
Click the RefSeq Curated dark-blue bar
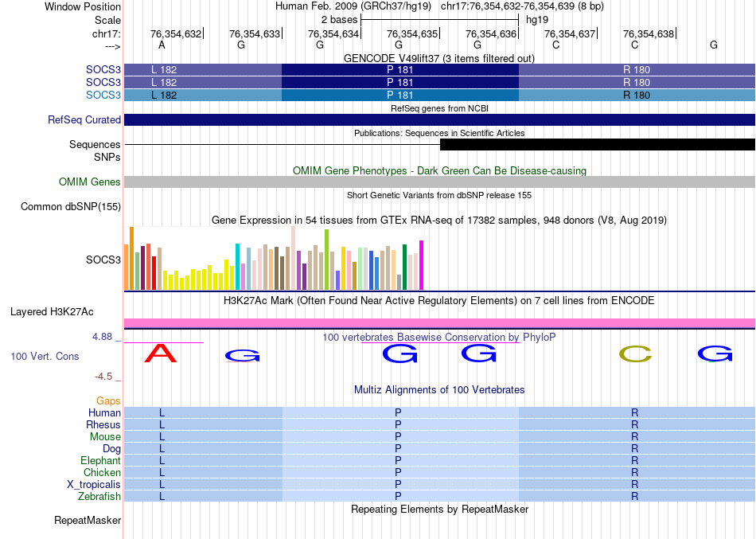440,119
